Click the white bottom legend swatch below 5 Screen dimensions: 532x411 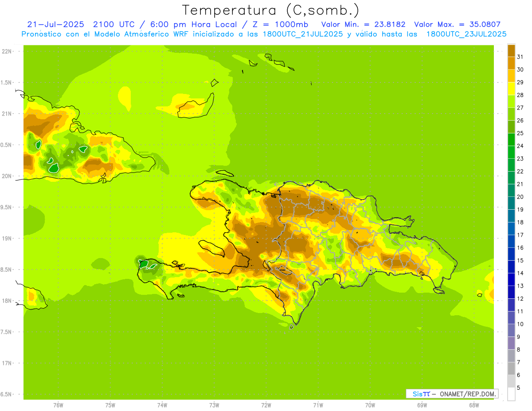(511, 394)
